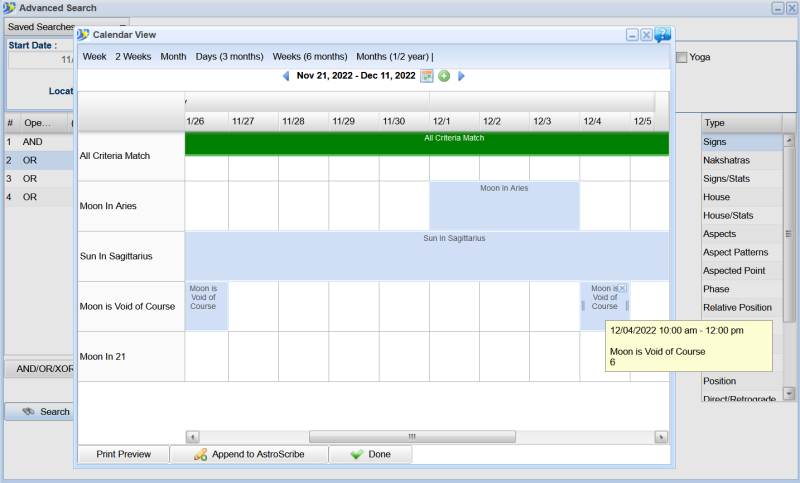Open Calendar View help icon

662,35
